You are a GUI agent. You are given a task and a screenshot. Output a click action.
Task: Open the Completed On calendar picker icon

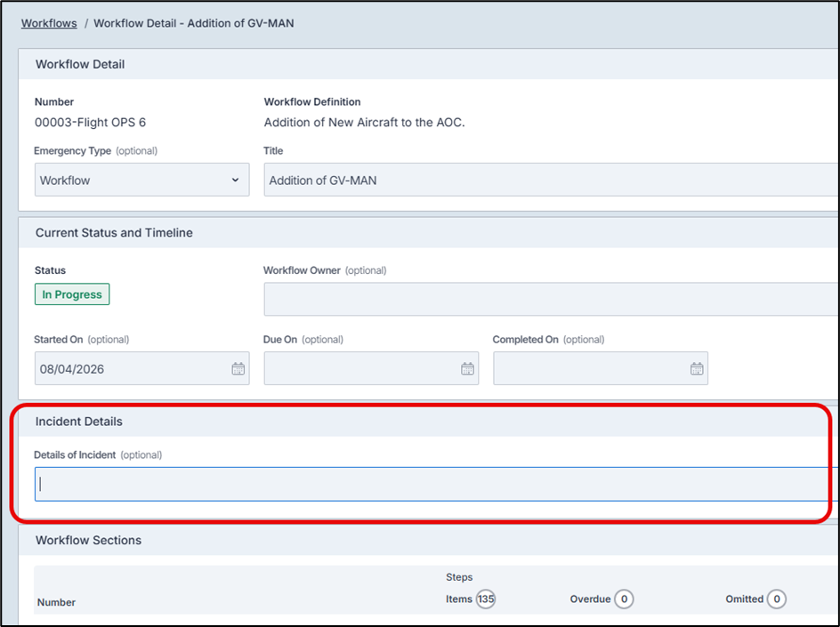[697, 369]
